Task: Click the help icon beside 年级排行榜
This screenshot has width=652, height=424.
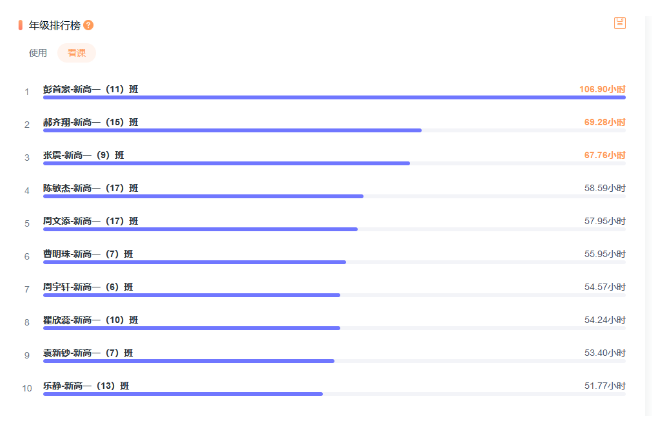Action: [89, 24]
